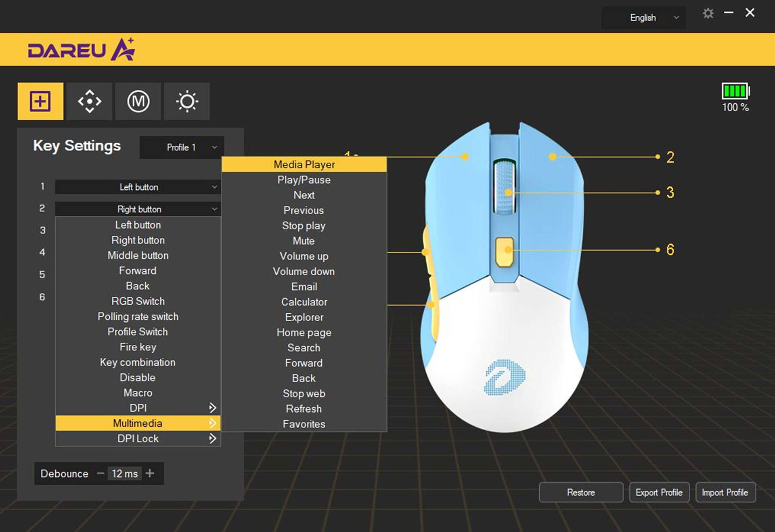Increase debounce time with plus button
The width and height of the screenshot is (775, 532).
pos(150,473)
